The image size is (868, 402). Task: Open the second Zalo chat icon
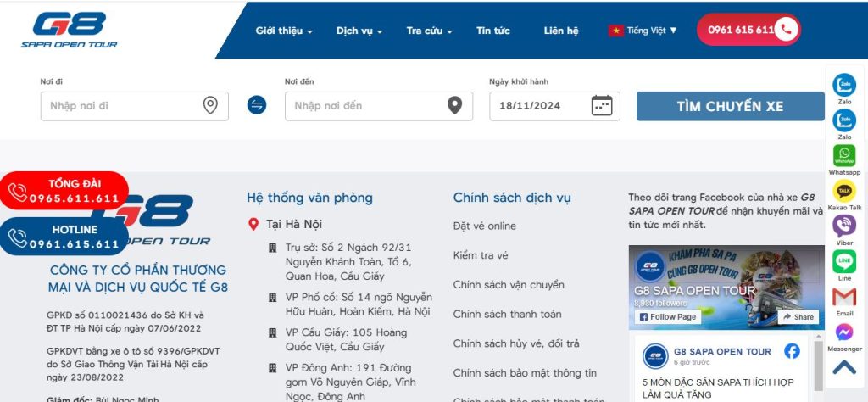(844, 120)
